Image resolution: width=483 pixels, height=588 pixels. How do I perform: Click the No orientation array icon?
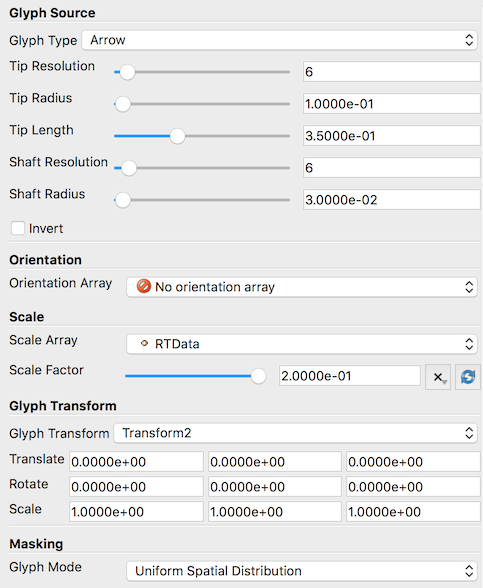click(144, 286)
